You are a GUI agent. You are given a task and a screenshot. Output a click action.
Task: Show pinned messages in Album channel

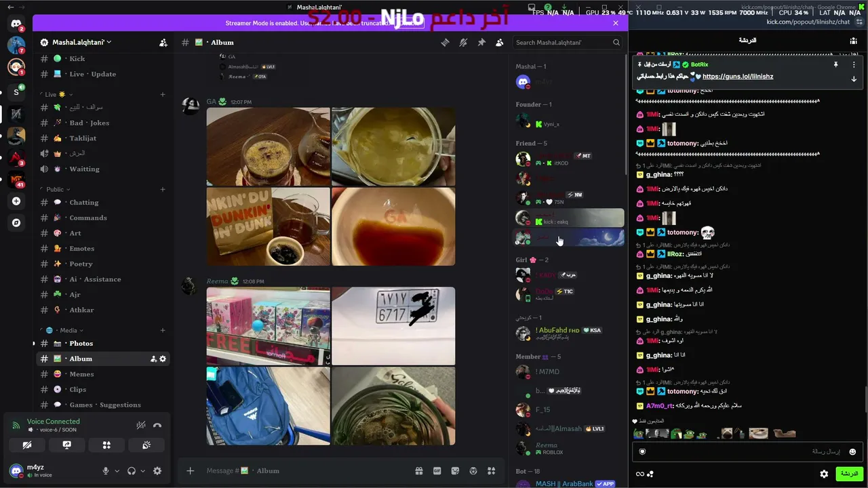pyautogui.click(x=481, y=43)
